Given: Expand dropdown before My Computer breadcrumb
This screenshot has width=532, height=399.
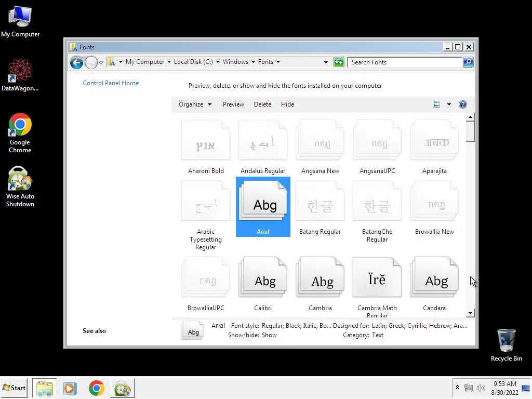Looking at the screenshot, I should [x=121, y=62].
